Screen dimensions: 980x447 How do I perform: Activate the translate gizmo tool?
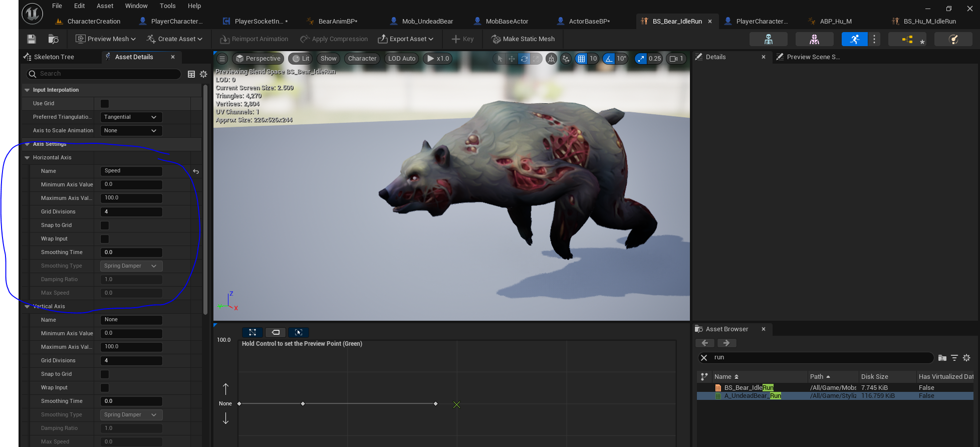coord(512,59)
